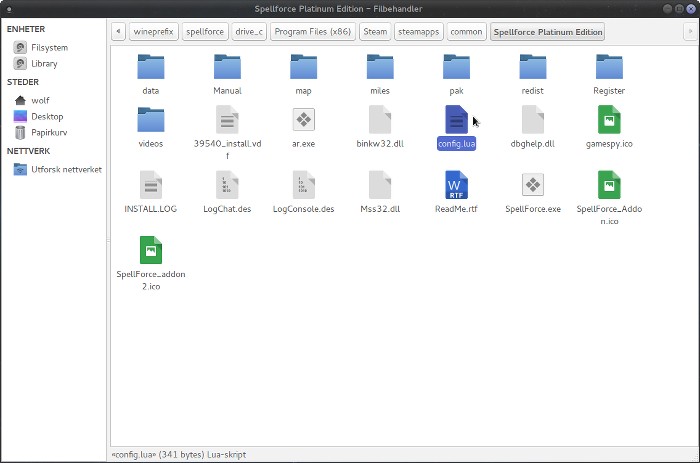This screenshot has width=700, height=463.
Task: Go to Program Files (x86) path button
Action: click(312, 32)
